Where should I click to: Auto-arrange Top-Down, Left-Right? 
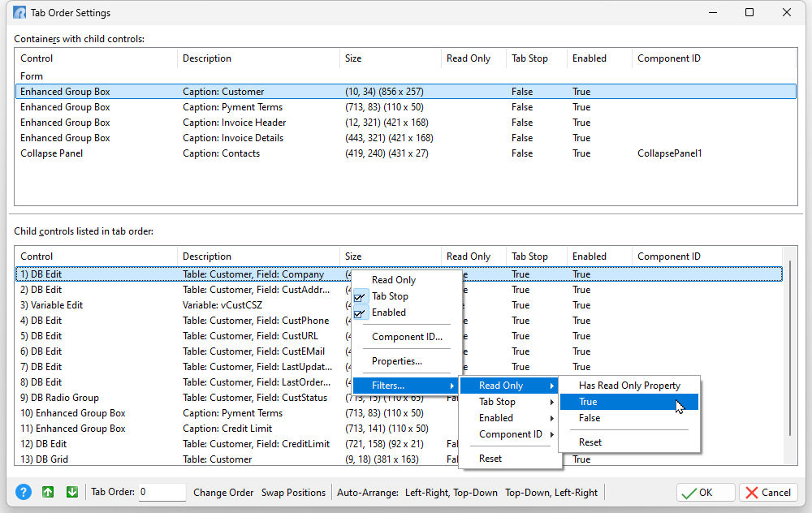551,492
